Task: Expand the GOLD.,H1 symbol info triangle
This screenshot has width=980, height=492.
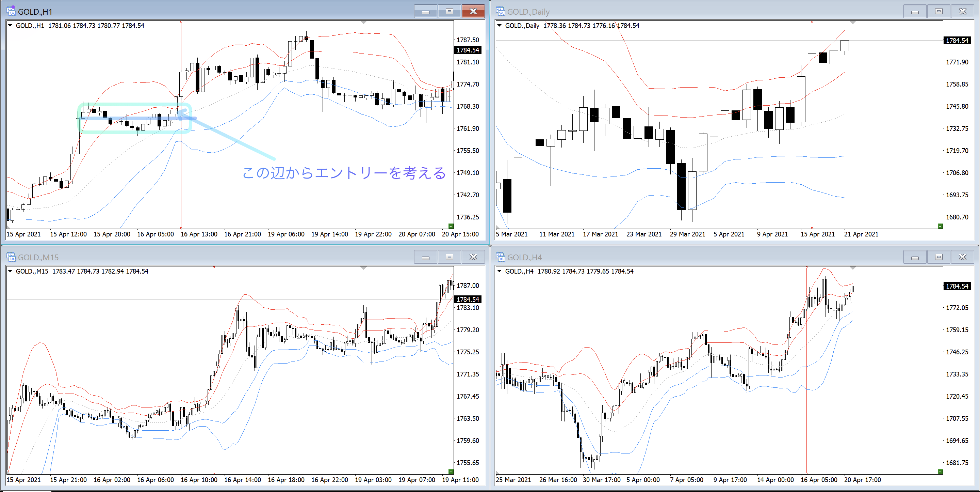Action: [x=10, y=26]
